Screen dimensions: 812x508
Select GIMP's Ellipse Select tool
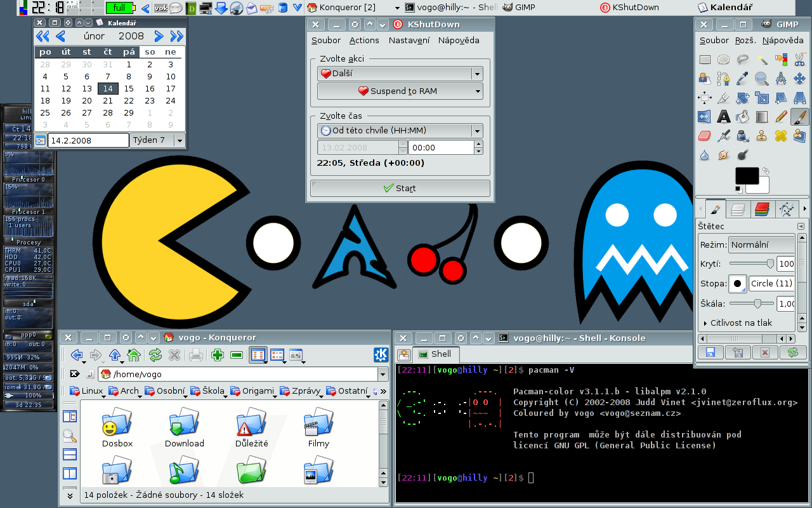tap(724, 60)
